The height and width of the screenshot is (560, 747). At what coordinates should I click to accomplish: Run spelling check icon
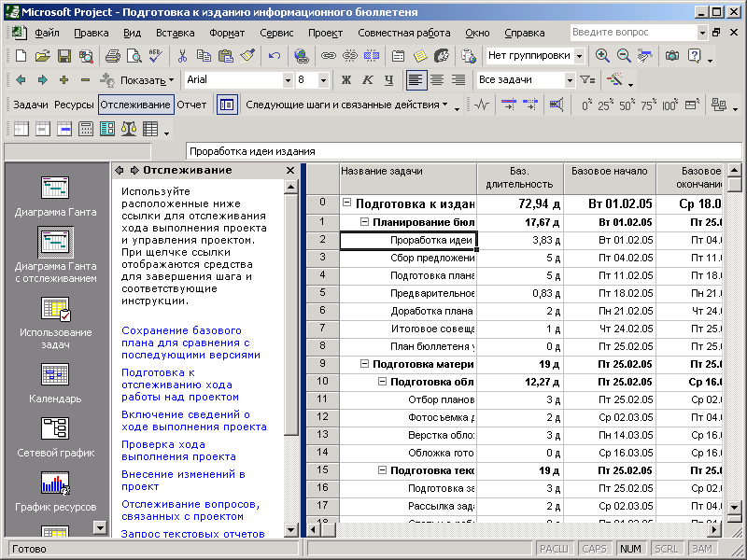(x=155, y=56)
